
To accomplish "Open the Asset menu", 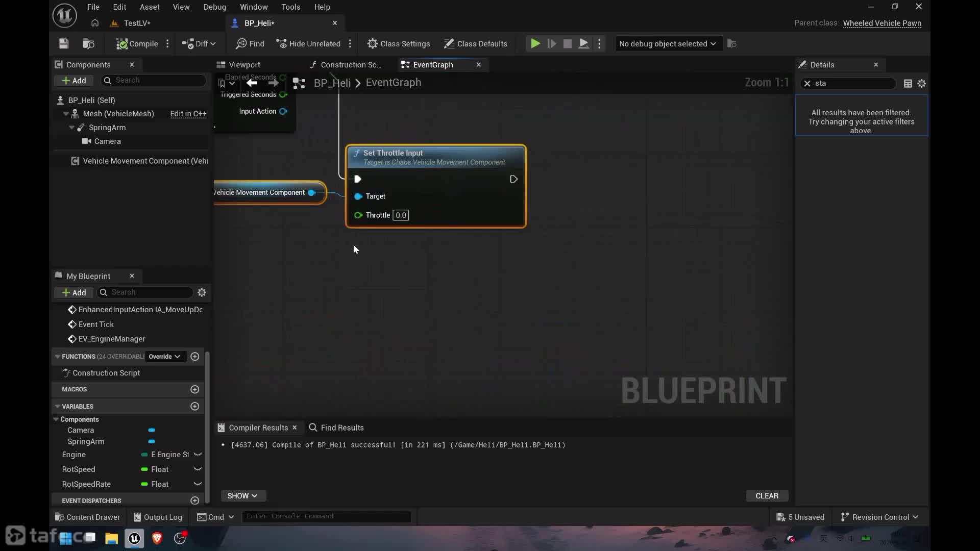I will pyautogui.click(x=150, y=7).
